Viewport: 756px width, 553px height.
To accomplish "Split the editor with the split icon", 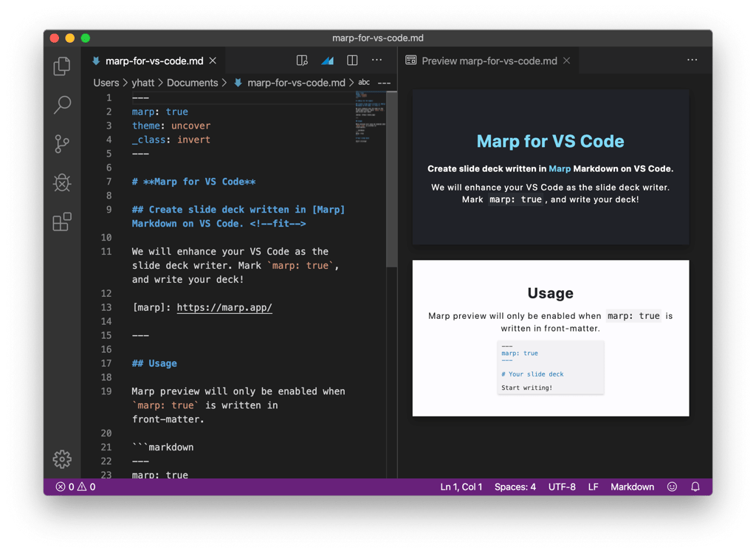I will pos(352,60).
